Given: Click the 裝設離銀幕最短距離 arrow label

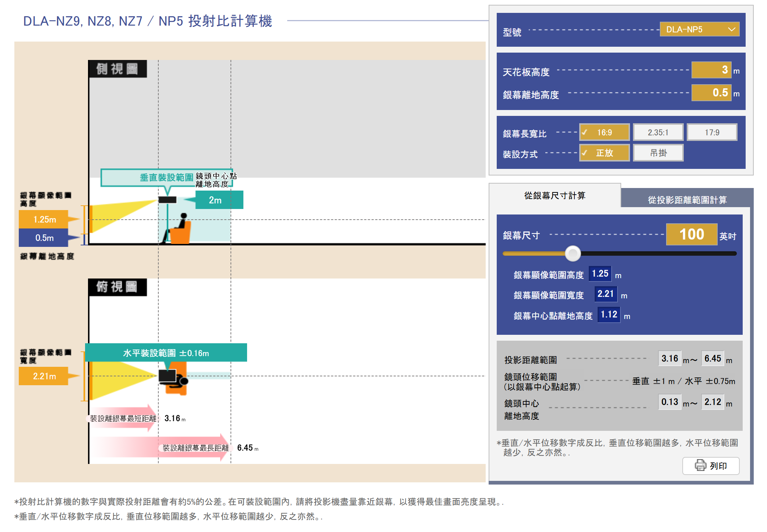Looking at the screenshot, I should (123, 418).
